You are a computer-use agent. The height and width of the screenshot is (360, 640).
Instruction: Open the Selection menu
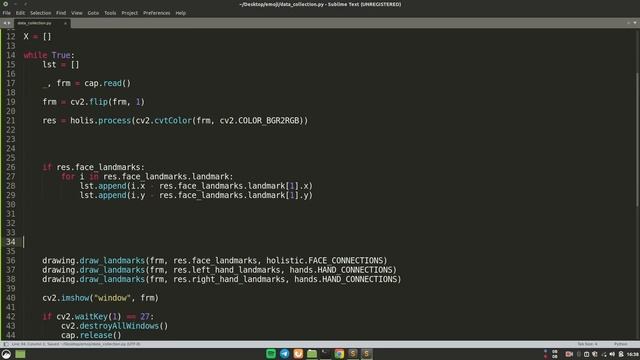40,13
